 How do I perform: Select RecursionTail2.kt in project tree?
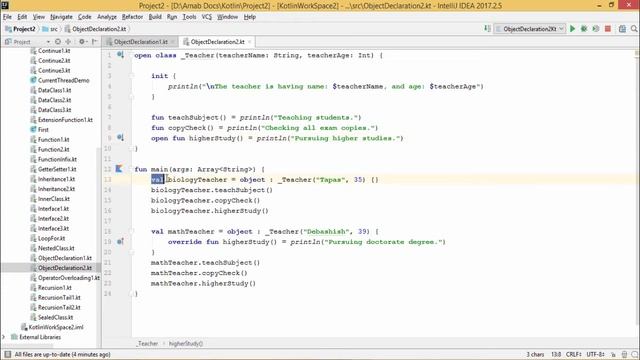tap(56, 307)
